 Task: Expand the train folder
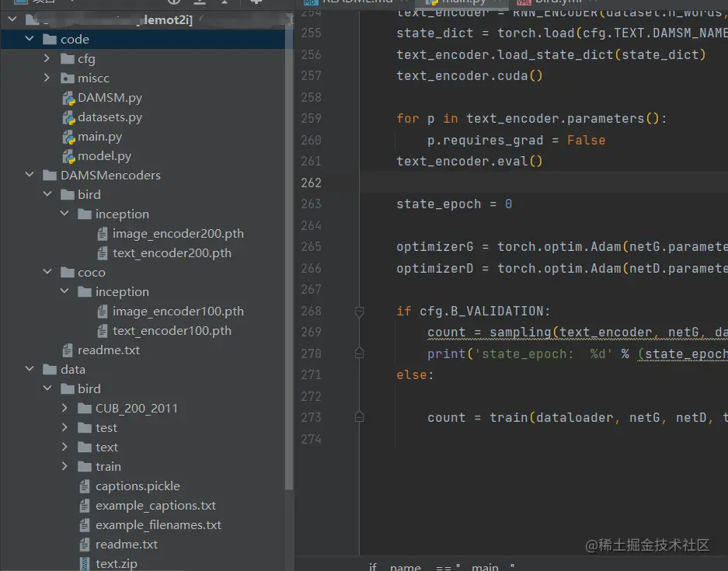click(x=64, y=467)
